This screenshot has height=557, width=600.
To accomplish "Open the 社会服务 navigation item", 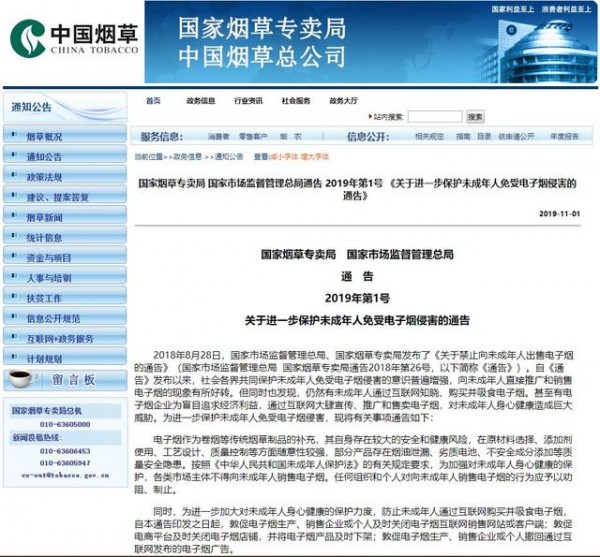I will [296, 101].
